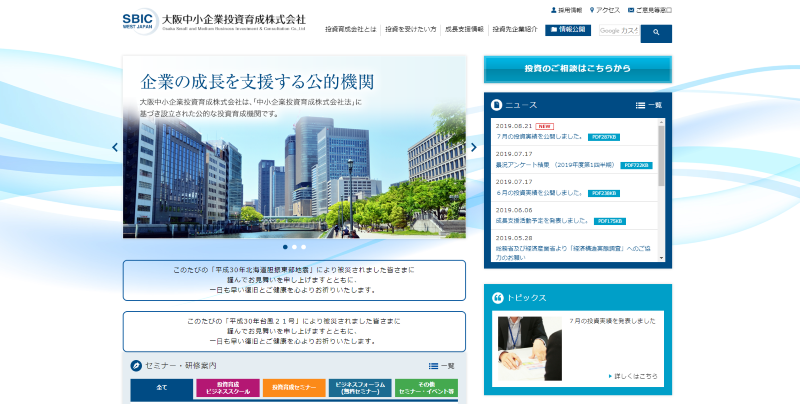Click the 大阪中小企業投資育成株式会社 title text
Image resolution: width=800 pixels, height=404 pixels.
(x=234, y=19)
